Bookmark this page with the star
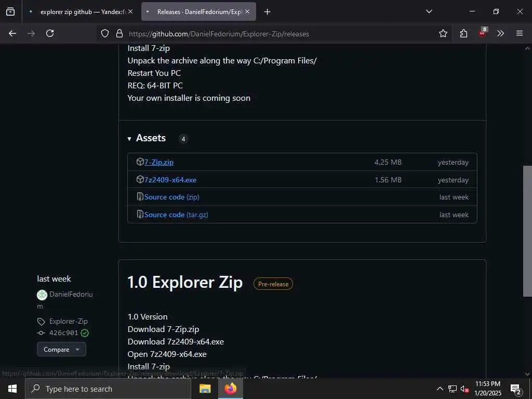Screen dimensions: 532x399 pyautogui.click(x=443, y=34)
